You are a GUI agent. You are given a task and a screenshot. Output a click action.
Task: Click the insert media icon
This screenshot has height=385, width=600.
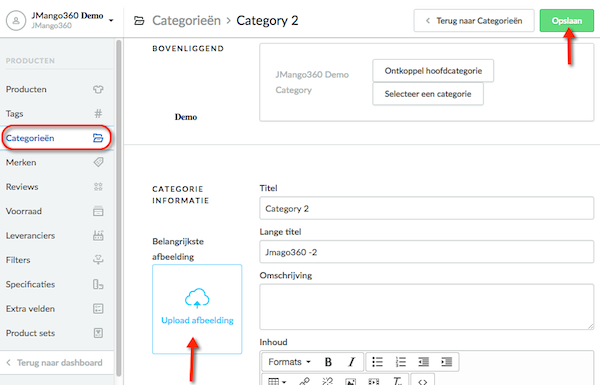coord(373,382)
